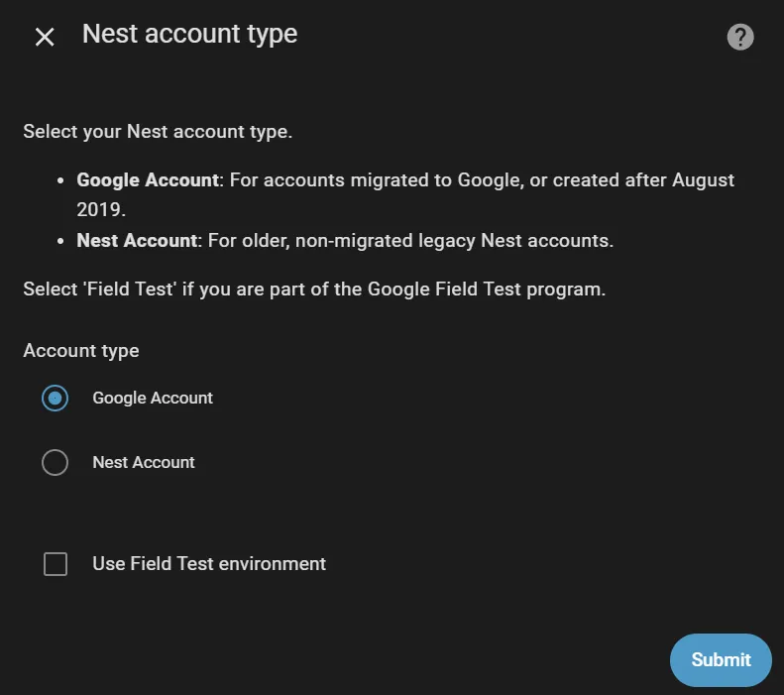Image resolution: width=784 pixels, height=695 pixels.
Task: Enable the Use Field Test environment checkbox
Action: (56, 564)
